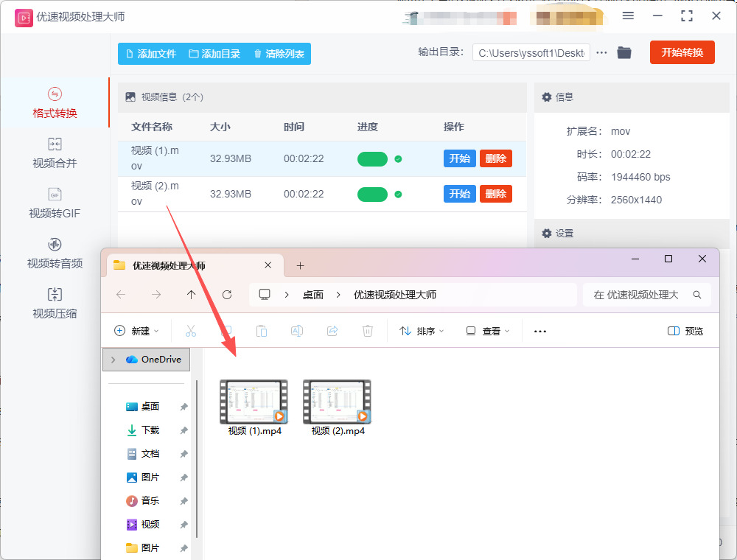Toggle the 预览 preview pane
Screen dimensions: 737x560
click(x=685, y=332)
